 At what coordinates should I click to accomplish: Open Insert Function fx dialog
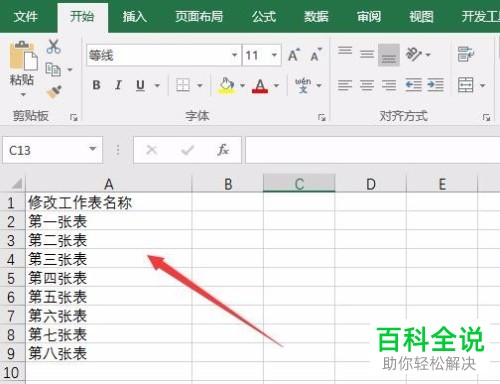click(223, 150)
